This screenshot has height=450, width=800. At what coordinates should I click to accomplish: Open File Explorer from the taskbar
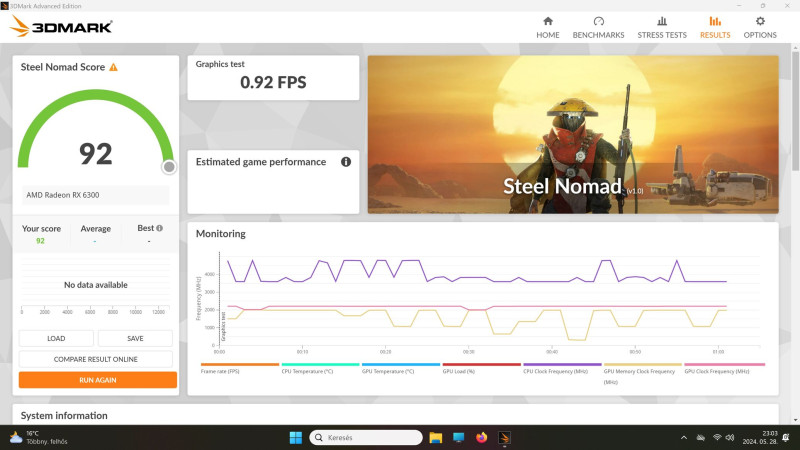coord(435,437)
